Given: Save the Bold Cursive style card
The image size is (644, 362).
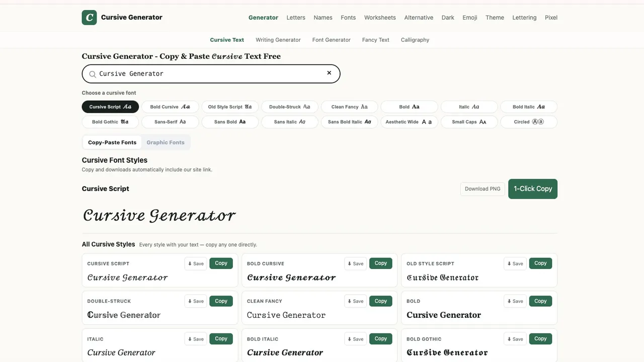Looking at the screenshot, I should click(x=355, y=263).
